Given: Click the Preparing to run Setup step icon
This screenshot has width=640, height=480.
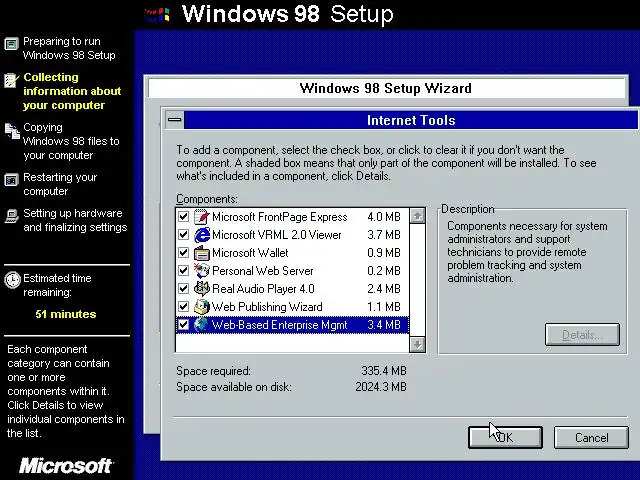Looking at the screenshot, I should pyautogui.click(x=11, y=43).
